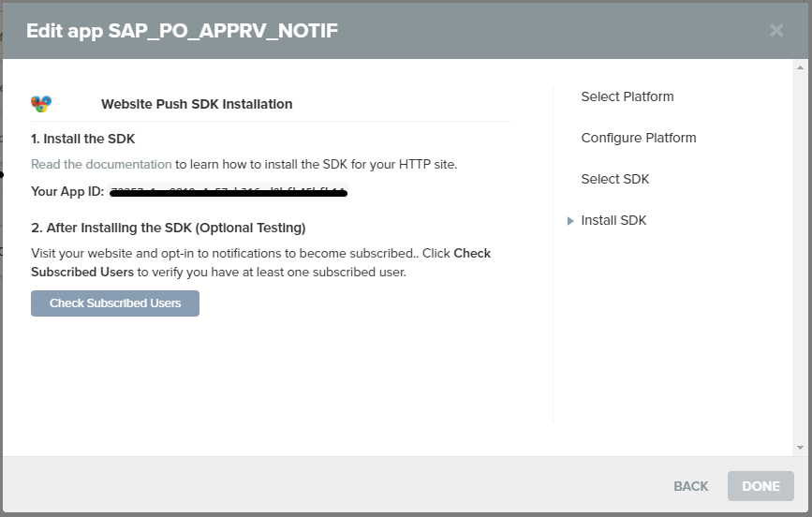Click the Check Subscribed Users button

(115, 303)
